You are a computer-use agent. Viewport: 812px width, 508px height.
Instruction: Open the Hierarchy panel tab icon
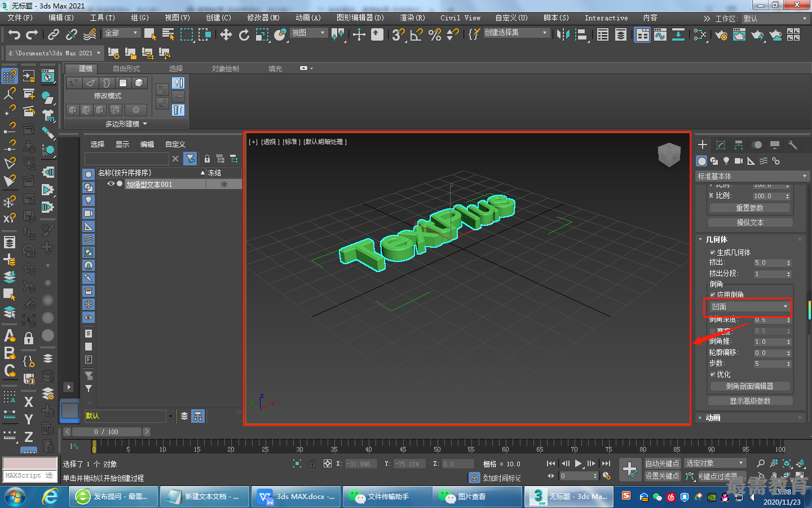(738, 145)
